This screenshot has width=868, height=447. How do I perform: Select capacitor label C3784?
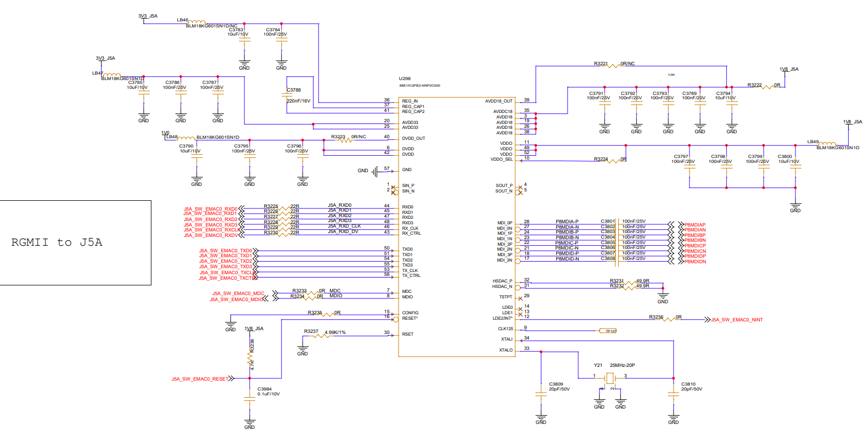click(273, 30)
